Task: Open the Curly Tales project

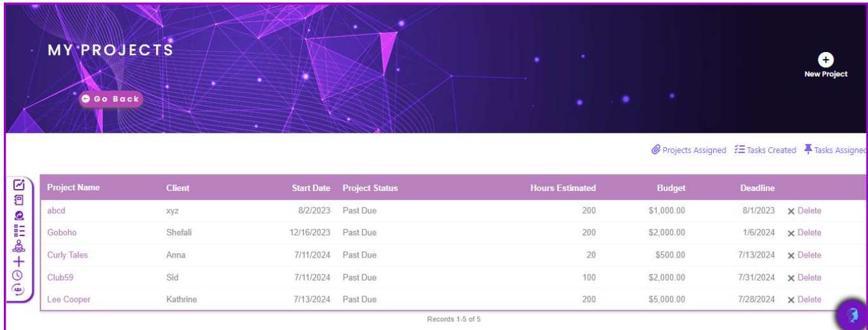Action: (67, 255)
